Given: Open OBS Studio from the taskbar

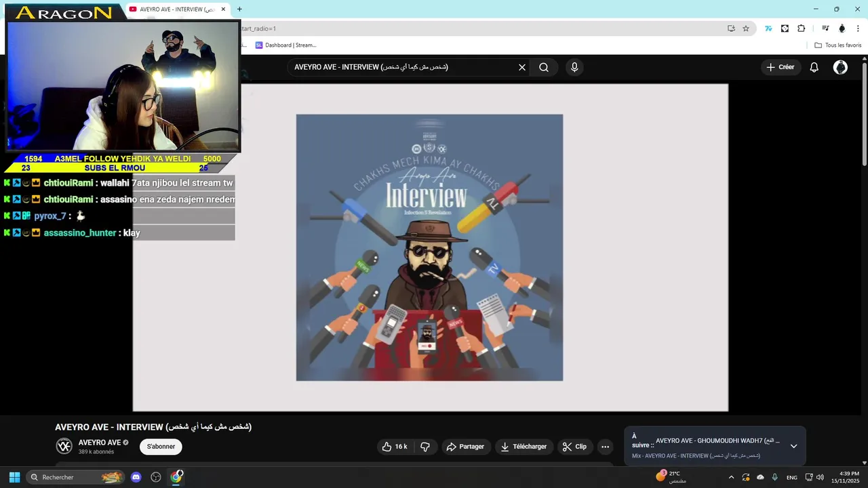Looking at the screenshot, I should [156, 477].
